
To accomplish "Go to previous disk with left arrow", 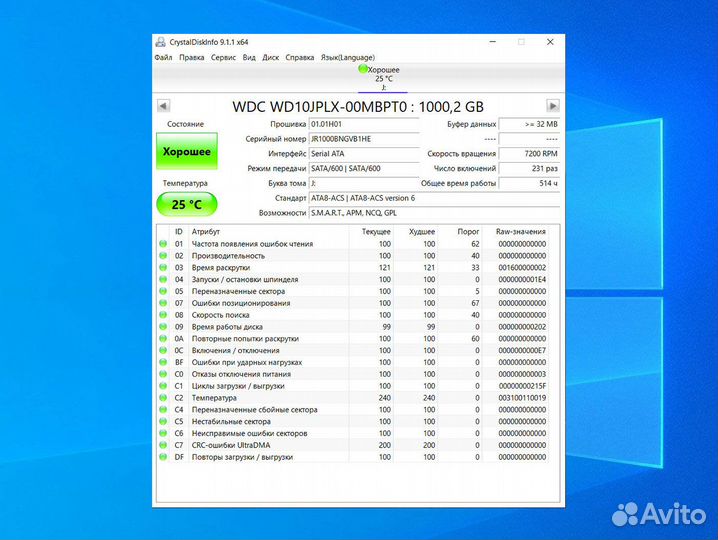I will pos(163,106).
